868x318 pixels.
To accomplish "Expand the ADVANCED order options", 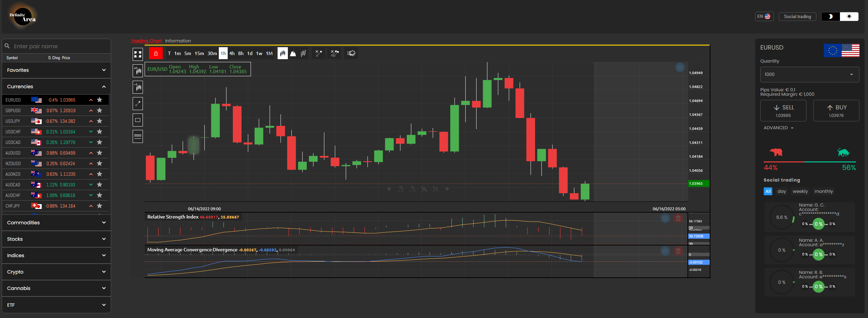I will (x=778, y=128).
